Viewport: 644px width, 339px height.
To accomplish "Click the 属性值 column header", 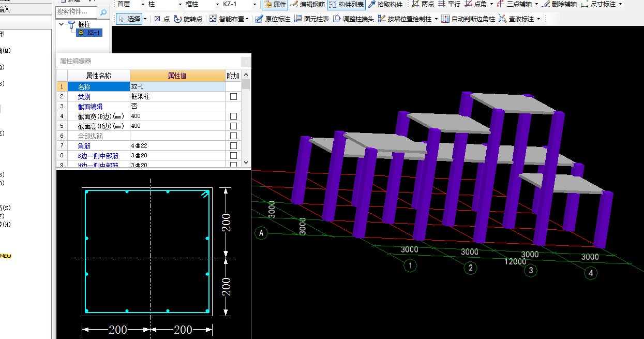I will point(177,76).
